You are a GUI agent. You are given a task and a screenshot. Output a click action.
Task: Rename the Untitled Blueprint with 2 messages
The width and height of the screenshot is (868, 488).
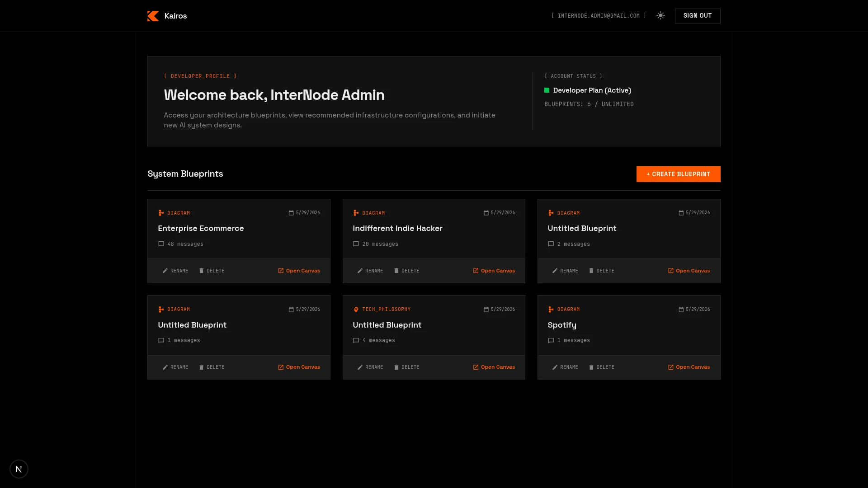[x=565, y=271]
